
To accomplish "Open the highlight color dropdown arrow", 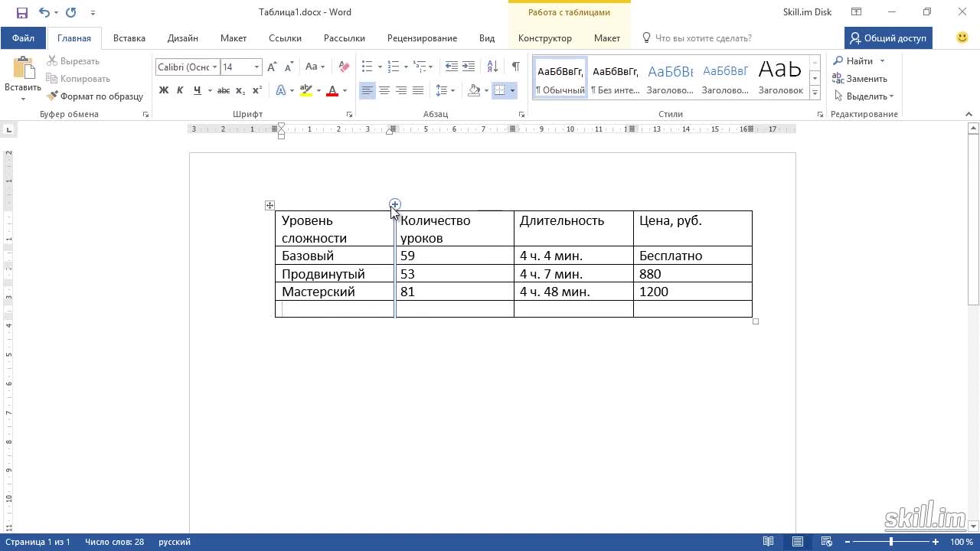I will coord(318,90).
